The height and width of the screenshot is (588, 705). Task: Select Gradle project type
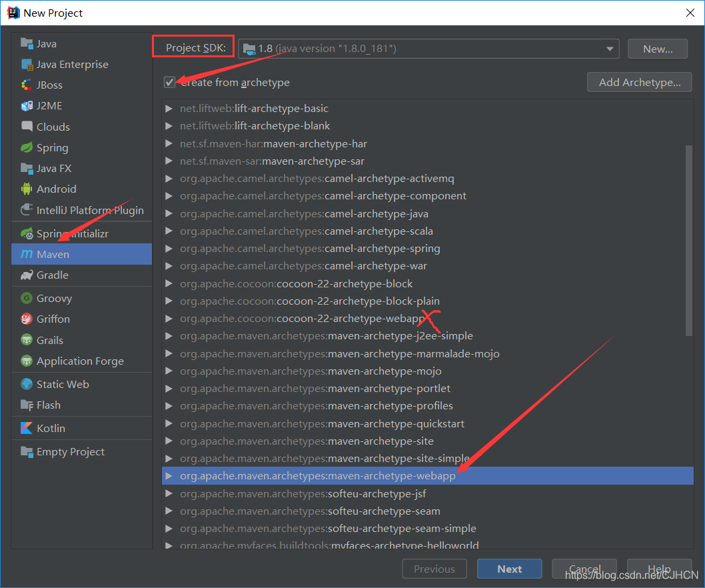tap(81, 275)
